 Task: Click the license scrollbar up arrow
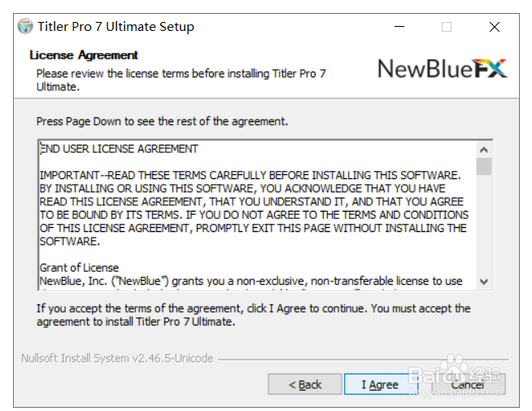[x=484, y=149]
